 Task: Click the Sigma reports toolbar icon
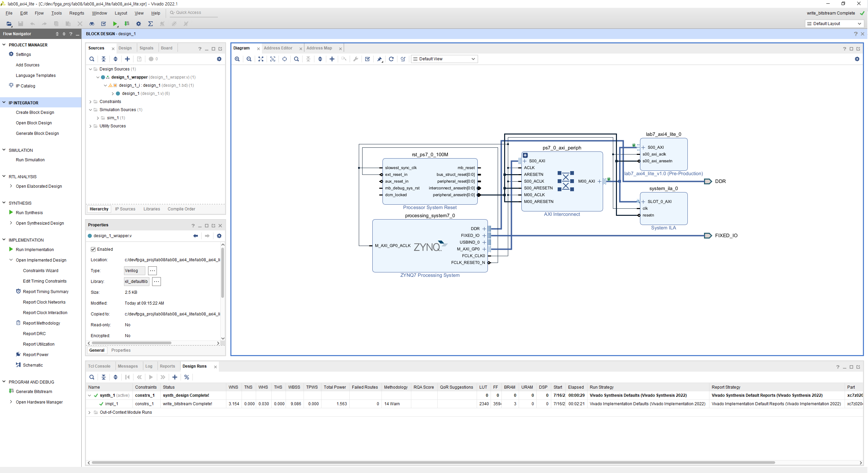pos(150,24)
